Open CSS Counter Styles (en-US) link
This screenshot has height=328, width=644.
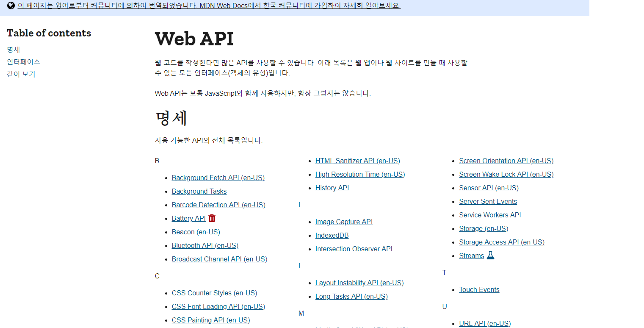click(214, 293)
